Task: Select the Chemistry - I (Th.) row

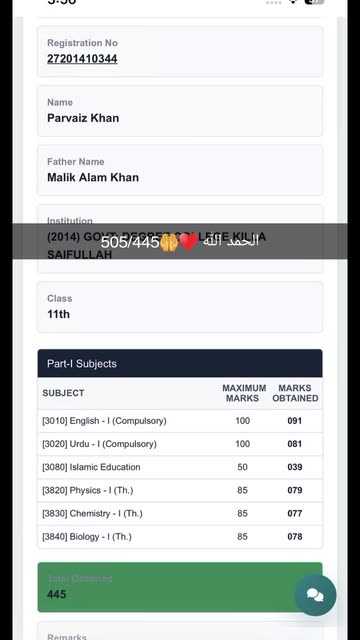Action: click(180, 514)
